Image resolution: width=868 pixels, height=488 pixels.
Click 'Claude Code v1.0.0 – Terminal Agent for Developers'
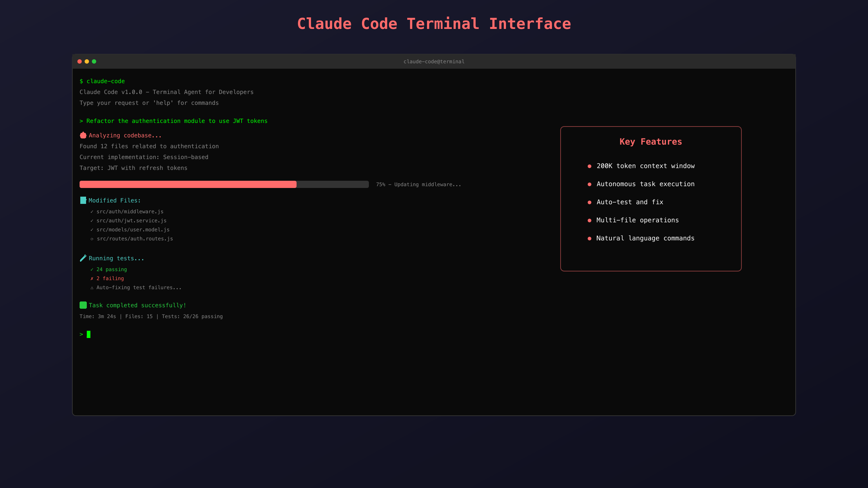pos(167,92)
